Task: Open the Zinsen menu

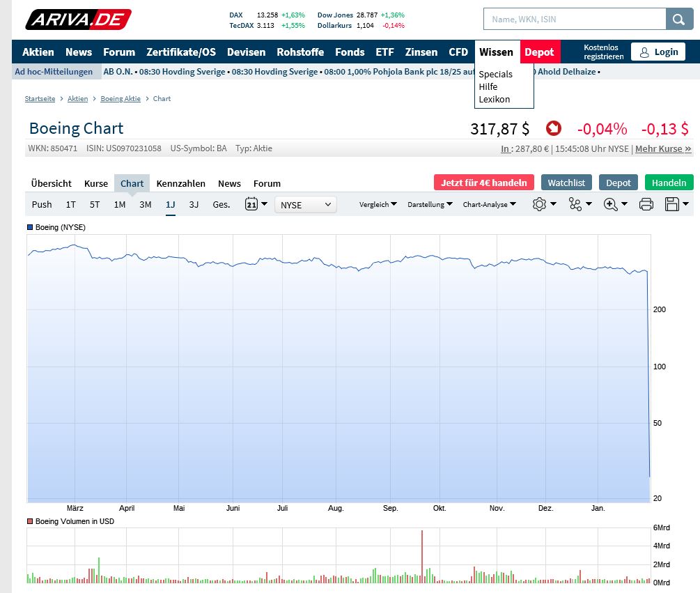Action: click(x=421, y=52)
